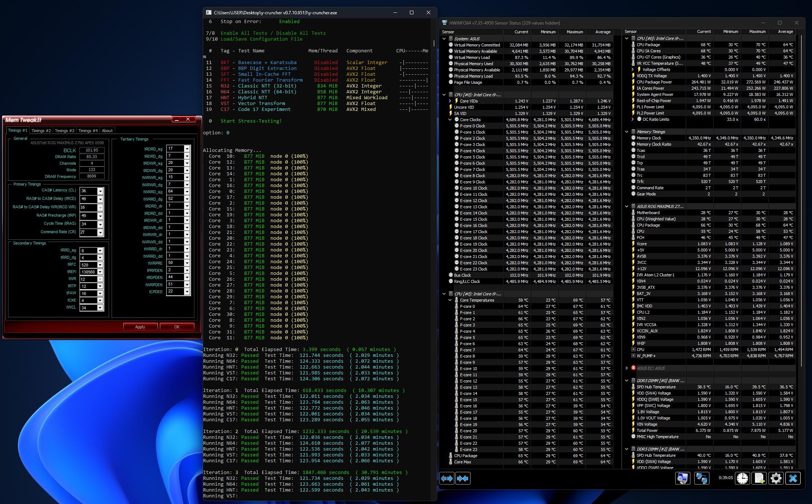The image size is (812, 504).
Task: Open tWRPRE dropdown arrow
Action: [x=187, y=263]
